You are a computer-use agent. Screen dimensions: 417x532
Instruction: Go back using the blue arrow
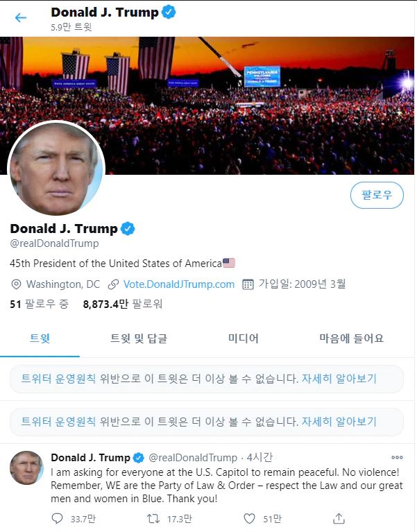point(21,17)
